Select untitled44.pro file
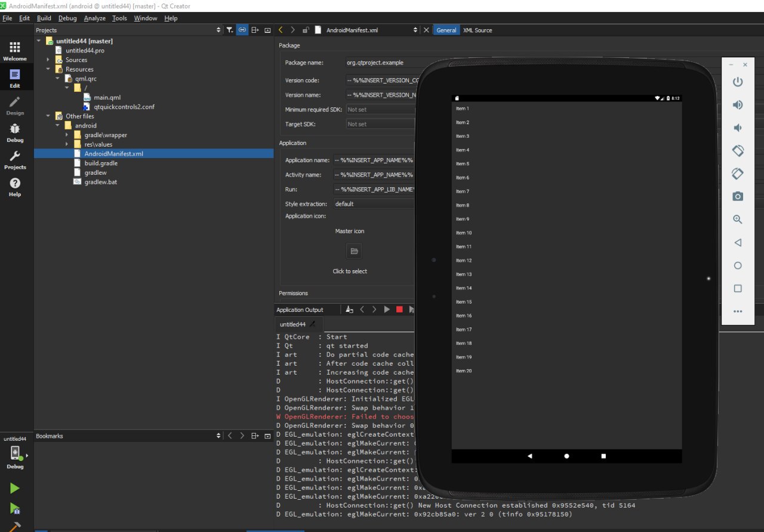This screenshot has height=532, width=764. point(85,51)
